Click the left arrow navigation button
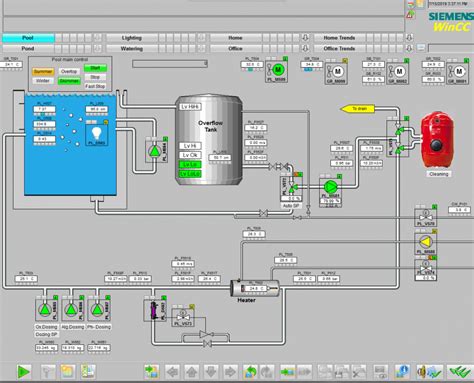This screenshot has height=383, width=474. [x=172, y=371]
